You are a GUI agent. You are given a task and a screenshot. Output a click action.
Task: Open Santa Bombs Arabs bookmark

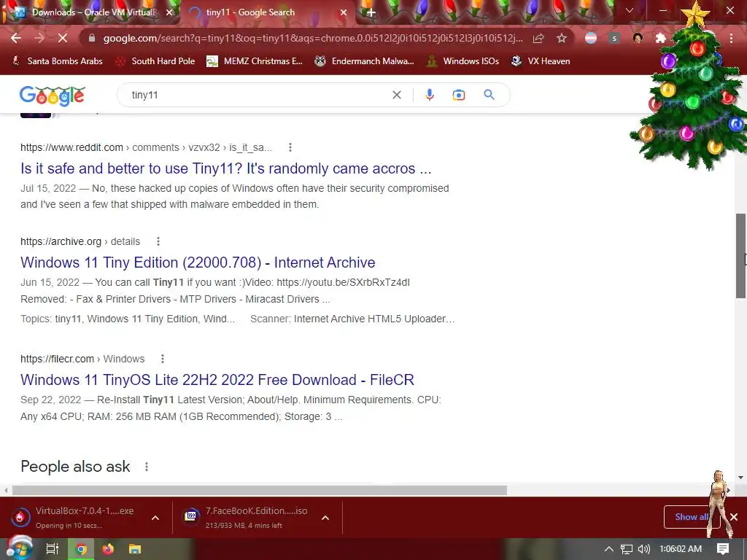click(x=57, y=61)
